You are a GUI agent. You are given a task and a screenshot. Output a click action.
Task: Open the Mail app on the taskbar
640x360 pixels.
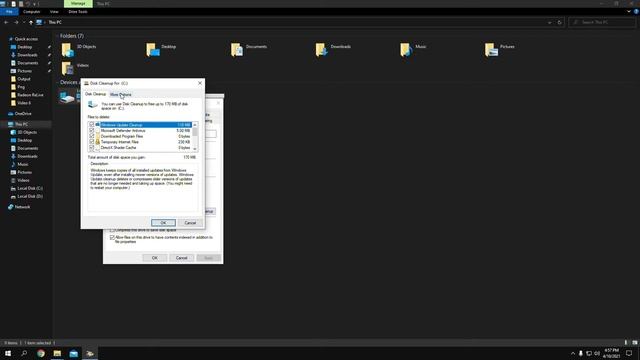click(x=73, y=353)
